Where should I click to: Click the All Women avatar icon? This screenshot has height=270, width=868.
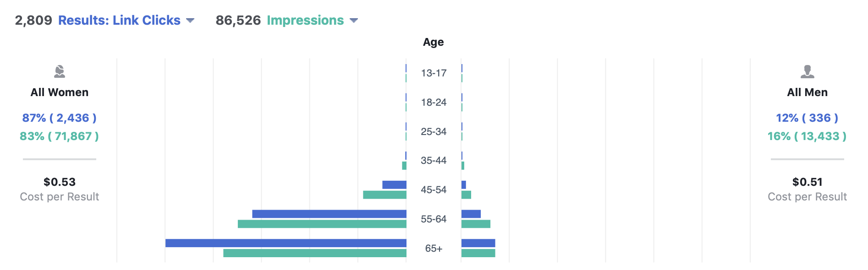[x=60, y=71]
